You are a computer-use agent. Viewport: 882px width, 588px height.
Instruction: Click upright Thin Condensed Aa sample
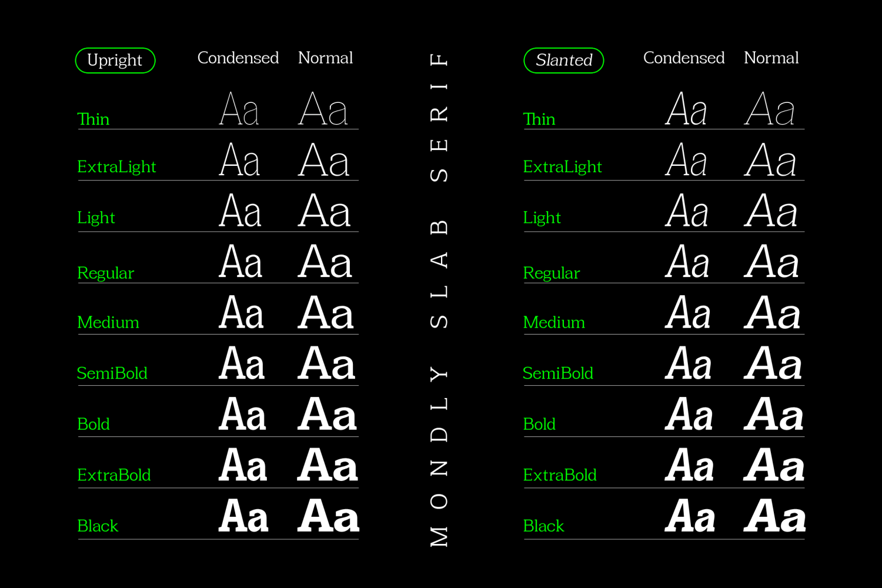pyautogui.click(x=239, y=109)
